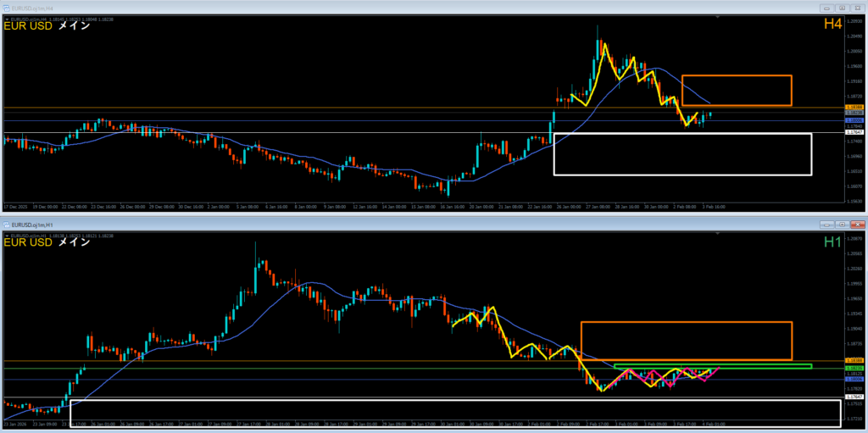Select the H4 window title bar text
The height and width of the screenshot is (433, 868).
point(34,8)
